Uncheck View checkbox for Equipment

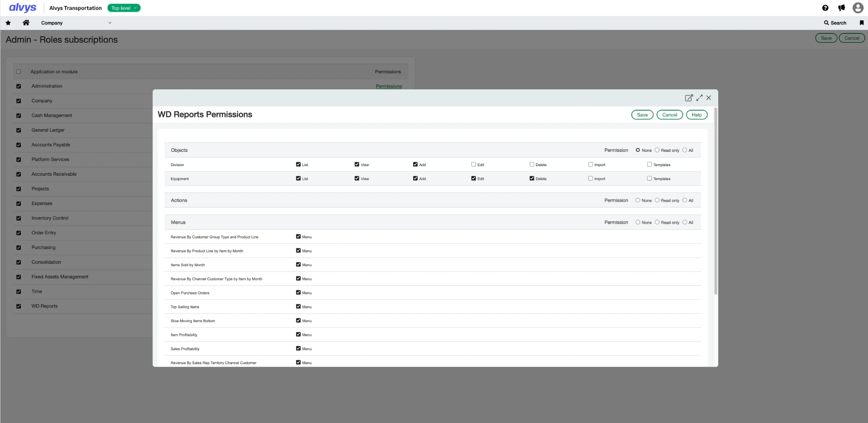click(357, 178)
